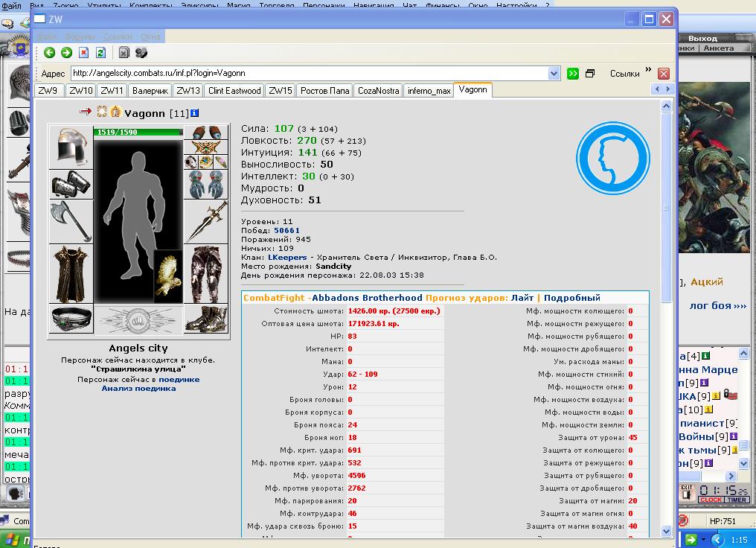This screenshot has height=548, width=756.
Task: Click the dagger off-hand slot
Action: pos(206,221)
